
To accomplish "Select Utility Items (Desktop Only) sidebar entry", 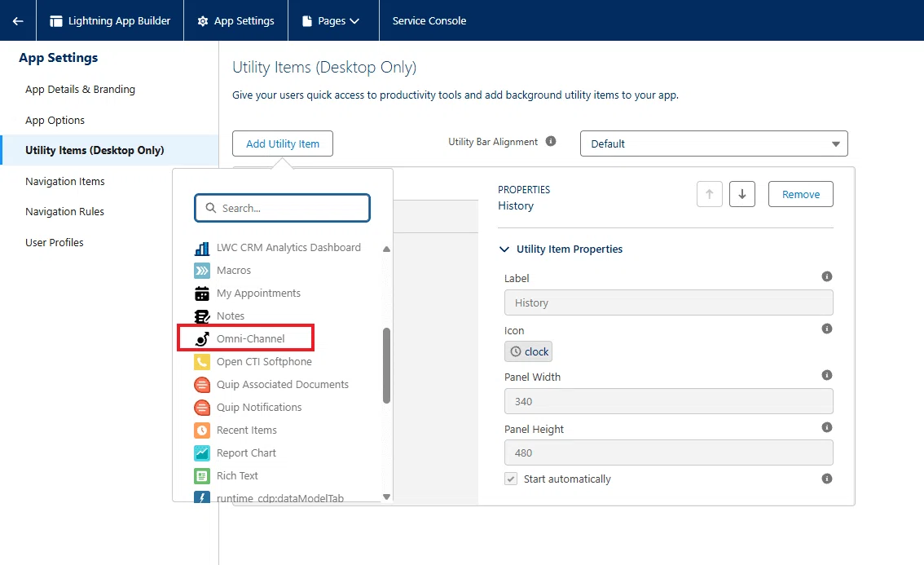I will [x=110, y=150].
